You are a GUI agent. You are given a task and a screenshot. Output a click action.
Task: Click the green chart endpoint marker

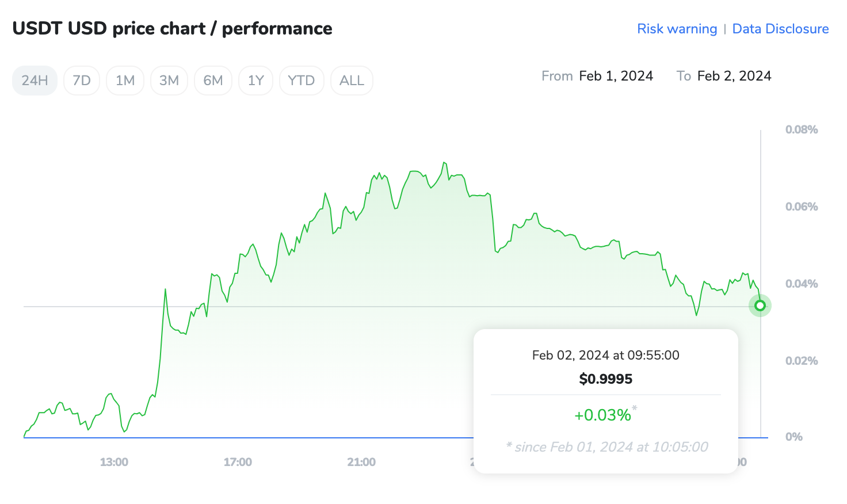pos(760,306)
